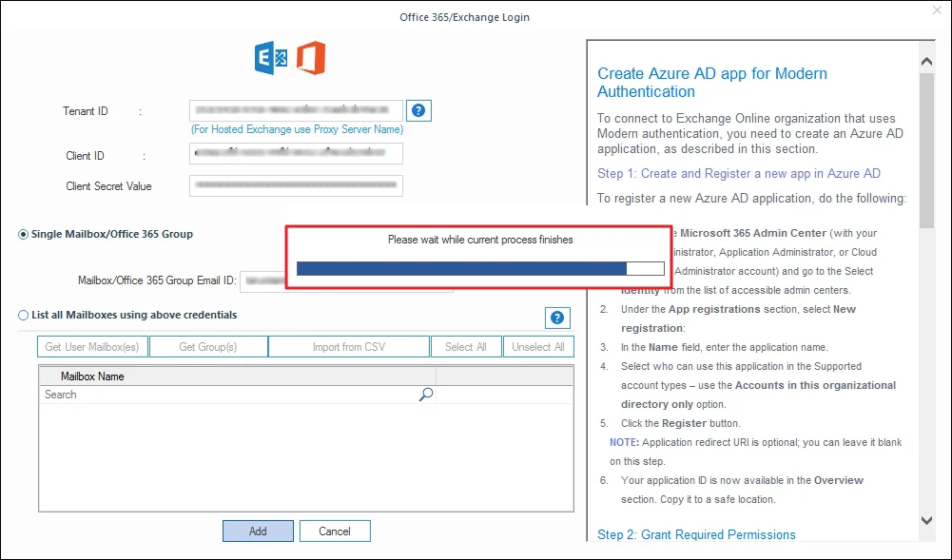Screen dimensions: 952x560
Task: Click the Get Group(s) button
Action: [208, 347]
